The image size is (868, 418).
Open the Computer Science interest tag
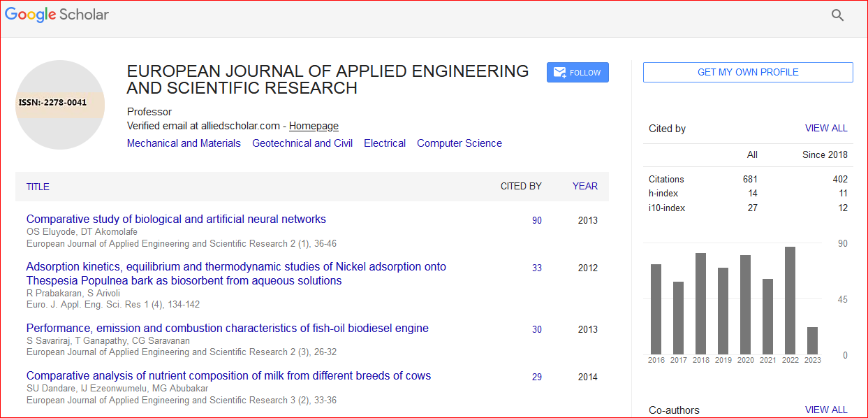459,143
